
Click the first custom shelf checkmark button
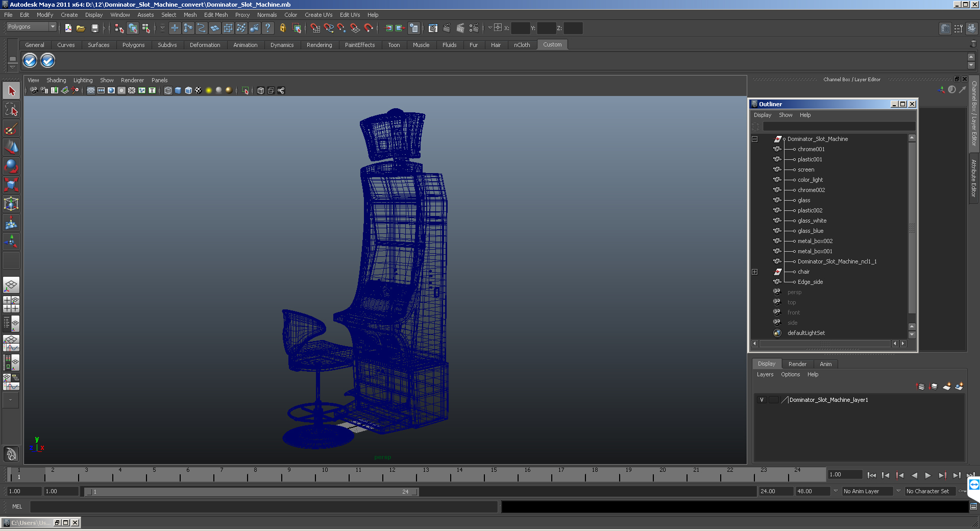click(x=30, y=61)
